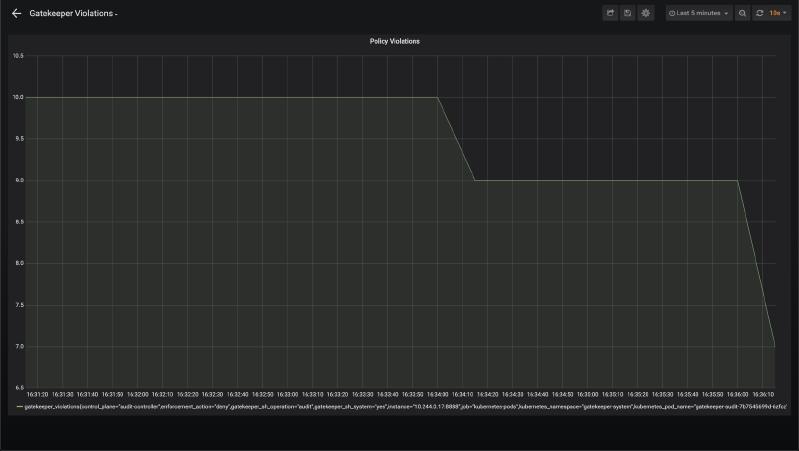
Task: Refresh the dashboard using the circular arrows icon
Action: click(760, 13)
